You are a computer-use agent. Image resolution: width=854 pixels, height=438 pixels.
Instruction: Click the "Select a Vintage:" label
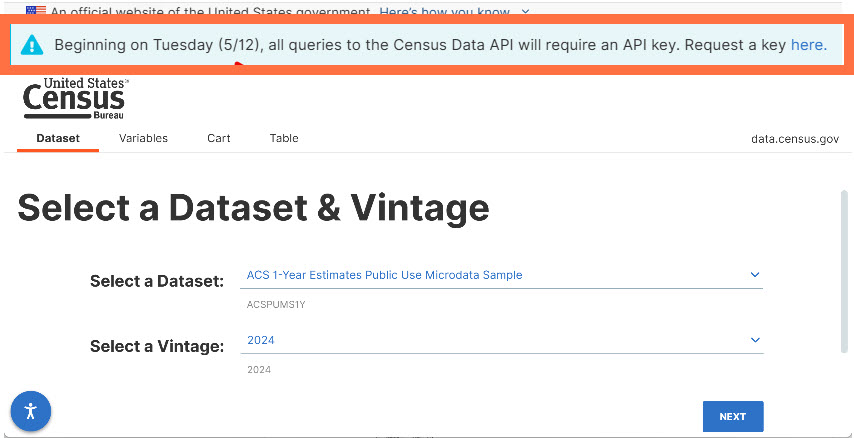157,346
